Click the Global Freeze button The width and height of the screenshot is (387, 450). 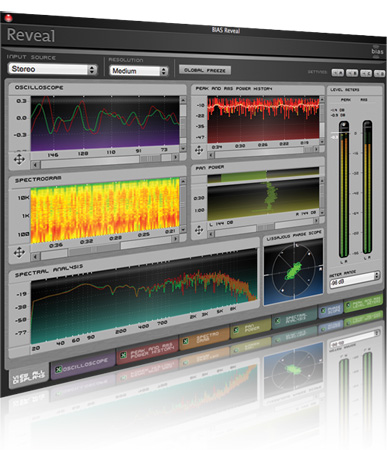(205, 70)
